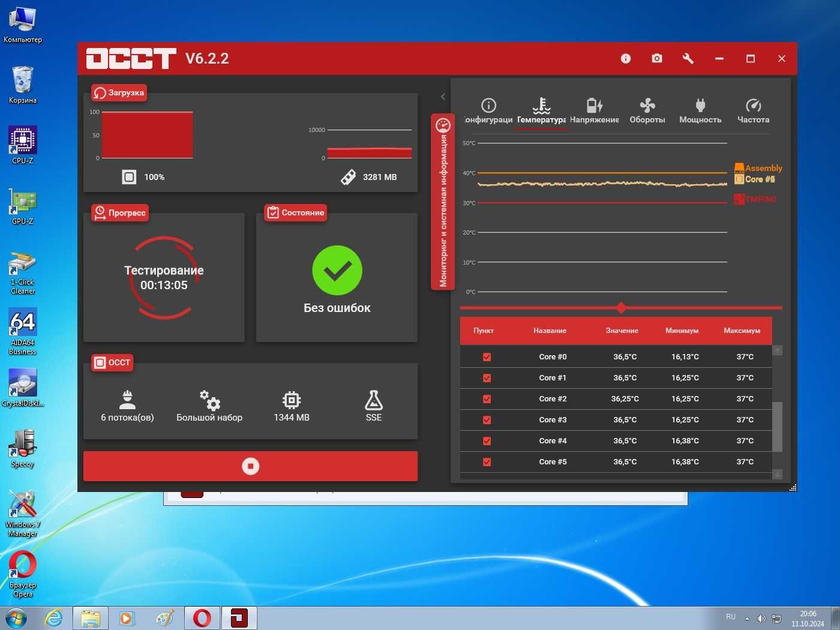Viewport: 840px width, 630px height.
Task: Select the CrystalDiskInfo desktop icon
Action: (x=23, y=388)
